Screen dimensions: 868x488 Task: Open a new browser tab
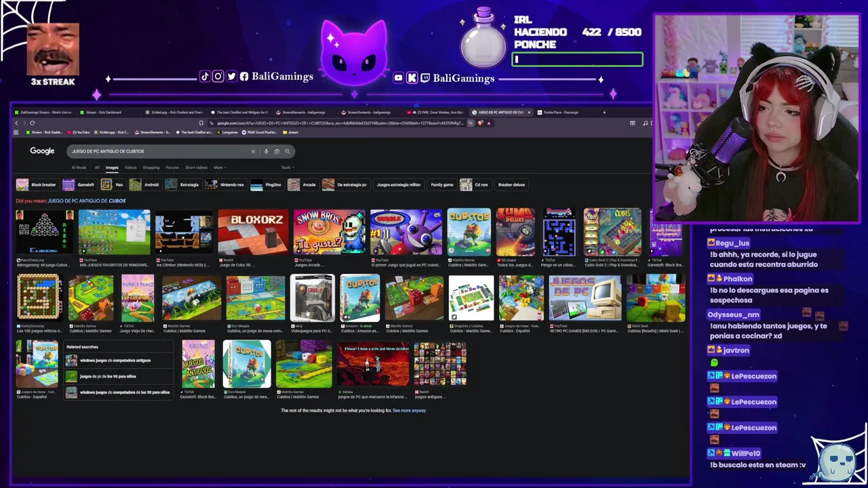click(604, 112)
